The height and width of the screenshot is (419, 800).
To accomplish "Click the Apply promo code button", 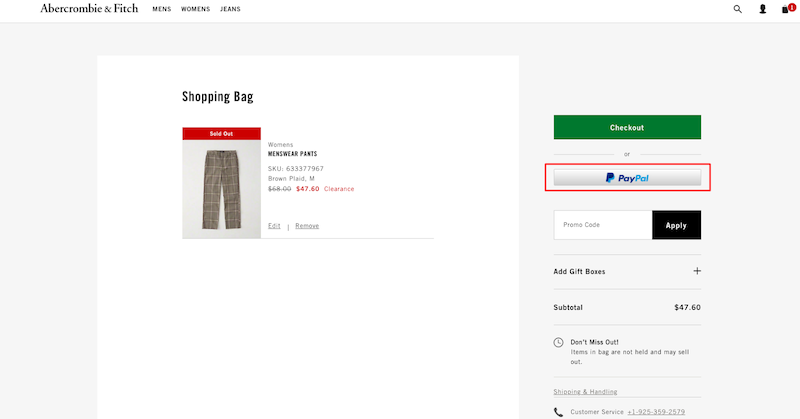I will (x=676, y=225).
